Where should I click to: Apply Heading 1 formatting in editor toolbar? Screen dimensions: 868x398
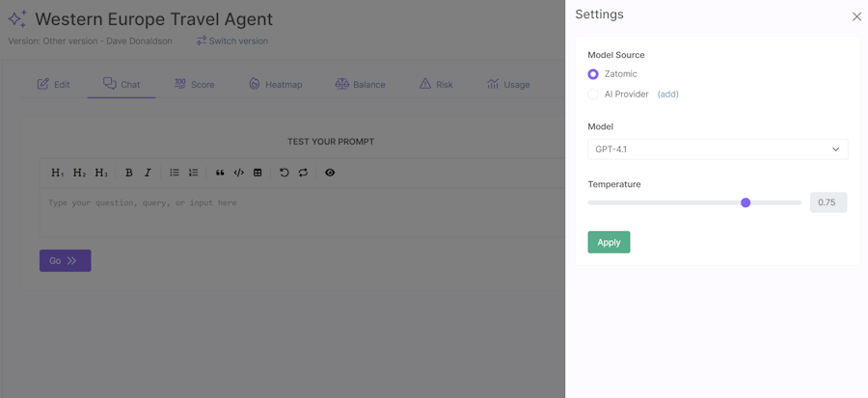pos(57,172)
